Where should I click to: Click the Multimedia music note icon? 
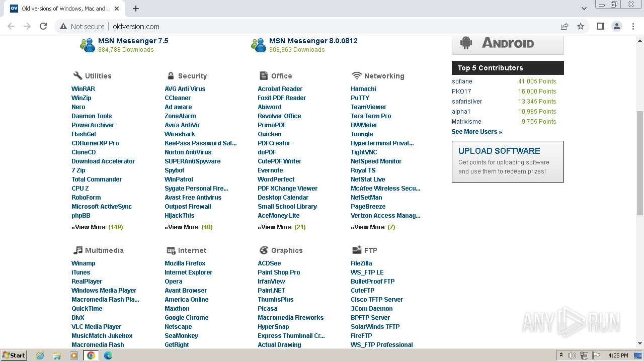coord(77,250)
